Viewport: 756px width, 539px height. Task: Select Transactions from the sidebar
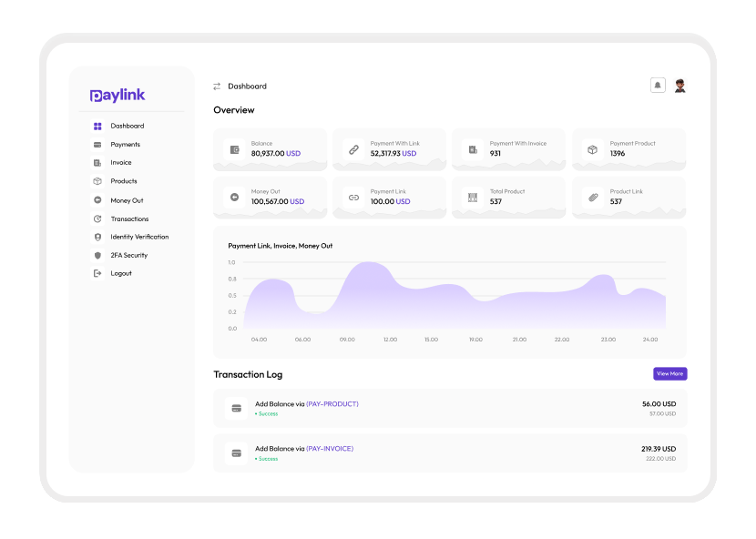click(x=128, y=219)
